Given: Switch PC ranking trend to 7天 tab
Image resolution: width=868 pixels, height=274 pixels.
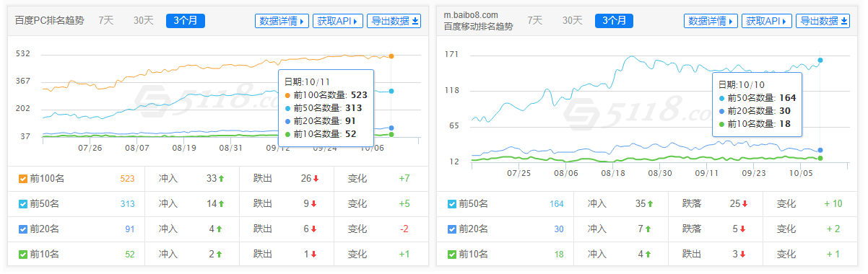Looking at the screenshot, I should coord(105,20).
